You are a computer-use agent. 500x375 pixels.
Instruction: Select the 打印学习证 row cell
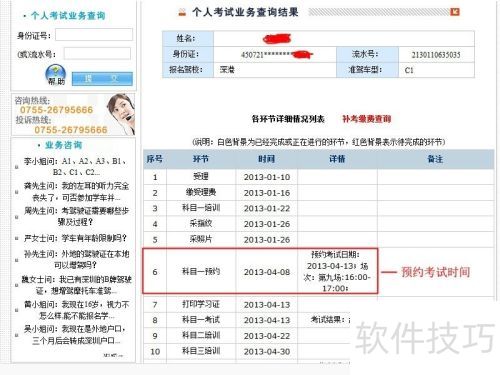[x=201, y=304]
